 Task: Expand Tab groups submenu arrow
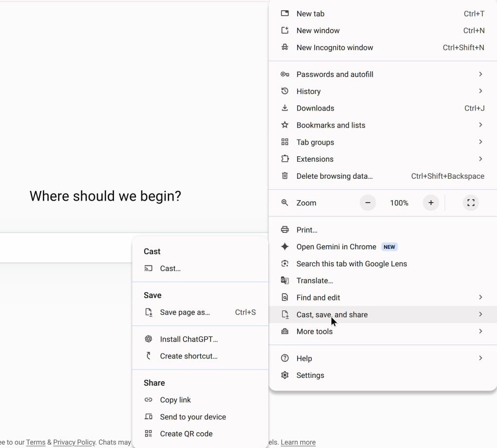[480, 142]
